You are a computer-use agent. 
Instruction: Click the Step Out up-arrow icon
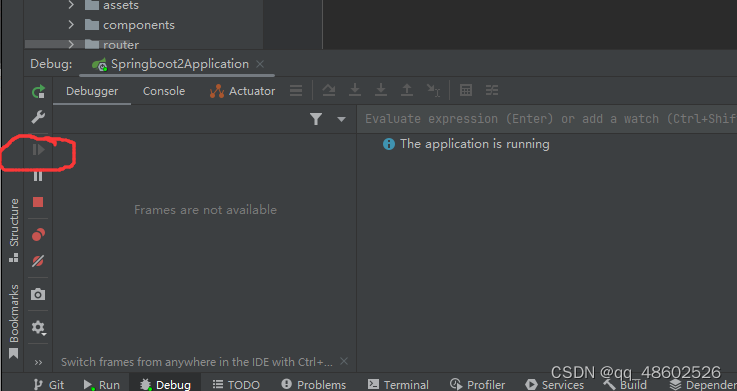point(407,90)
